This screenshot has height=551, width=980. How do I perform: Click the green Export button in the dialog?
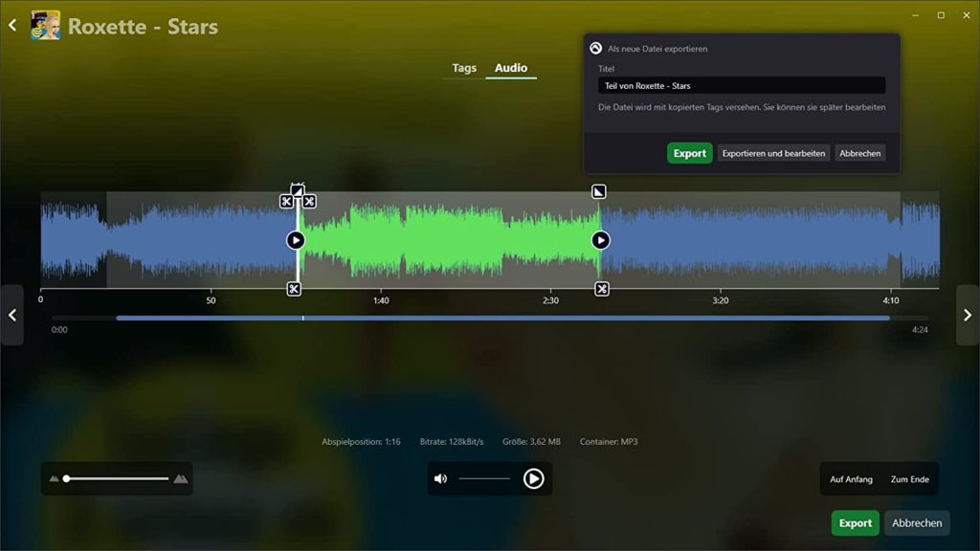[x=689, y=153]
